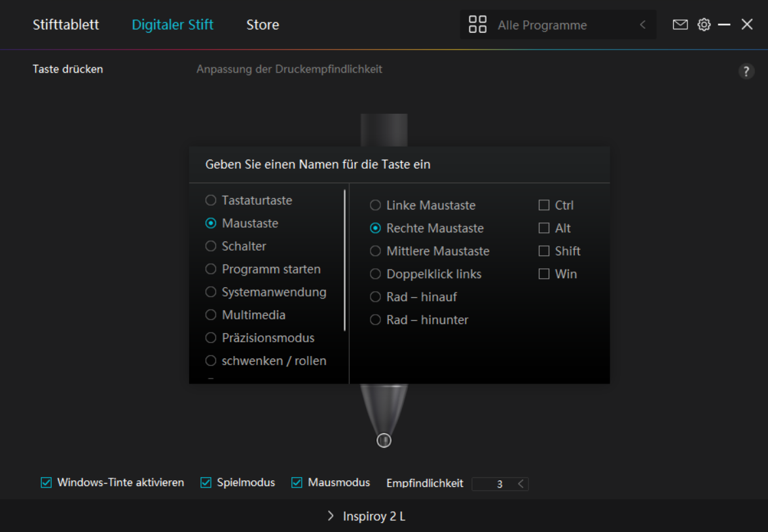The width and height of the screenshot is (768, 532).
Task: Click the pen tip button marker
Action: [384, 440]
